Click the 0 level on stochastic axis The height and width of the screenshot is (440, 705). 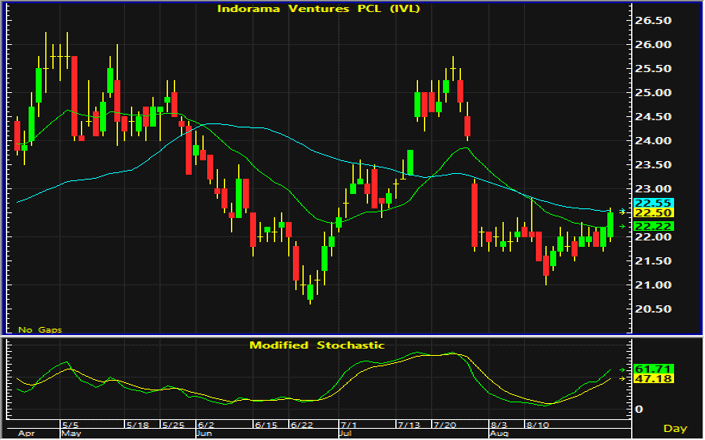(x=638, y=409)
